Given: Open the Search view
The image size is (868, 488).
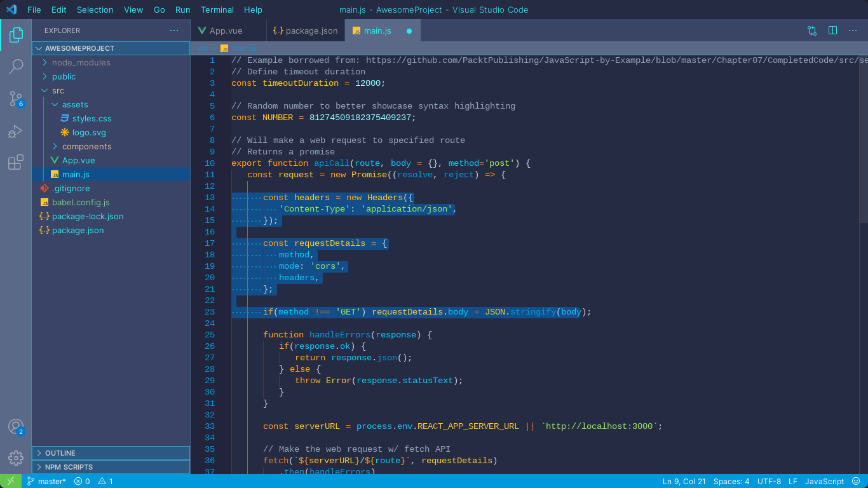Looking at the screenshot, I should tap(16, 66).
